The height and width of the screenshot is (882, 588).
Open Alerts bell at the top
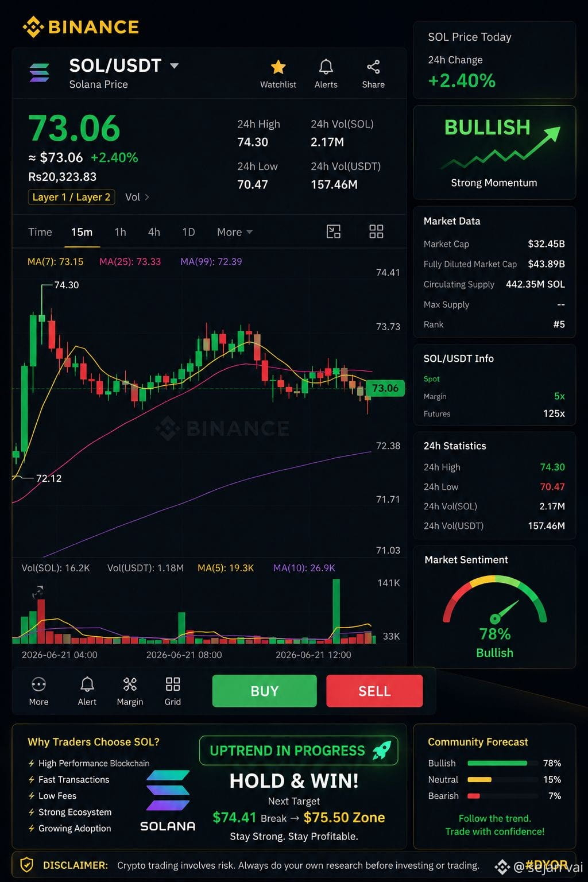coord(326,67)
